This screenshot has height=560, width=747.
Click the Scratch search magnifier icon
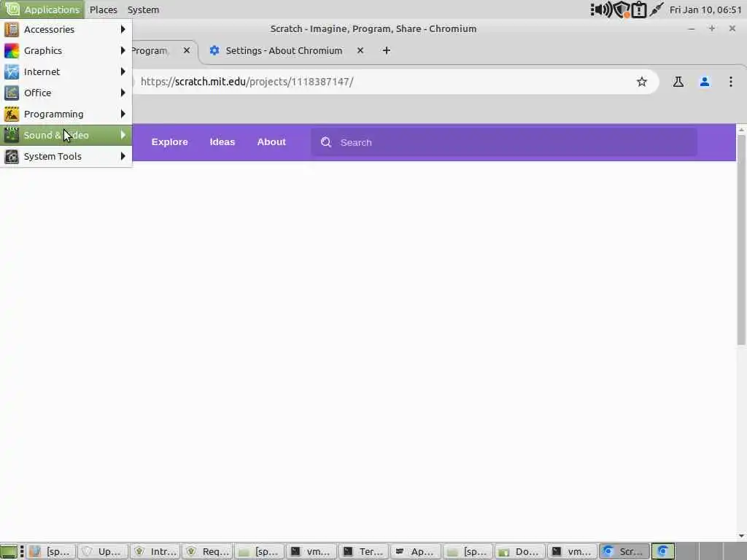pos(326,142)
